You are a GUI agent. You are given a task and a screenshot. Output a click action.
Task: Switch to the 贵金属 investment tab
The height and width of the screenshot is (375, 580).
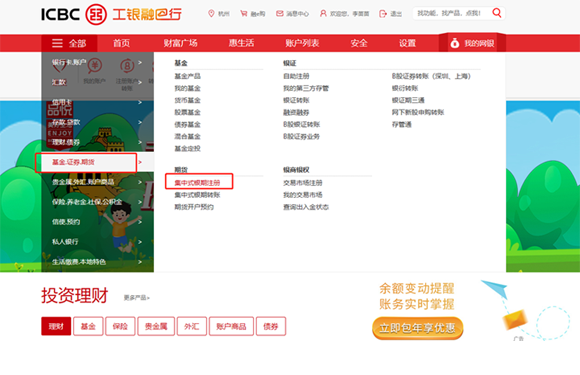[156, 326]
